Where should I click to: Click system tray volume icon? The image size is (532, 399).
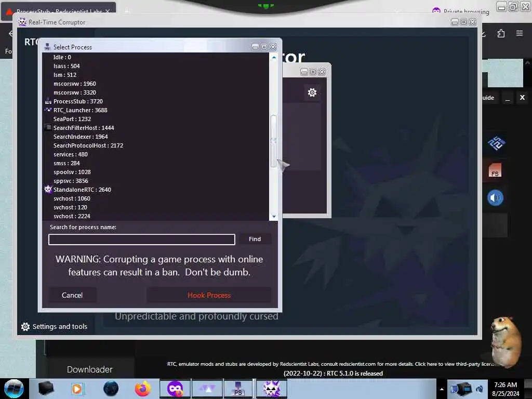480,389
